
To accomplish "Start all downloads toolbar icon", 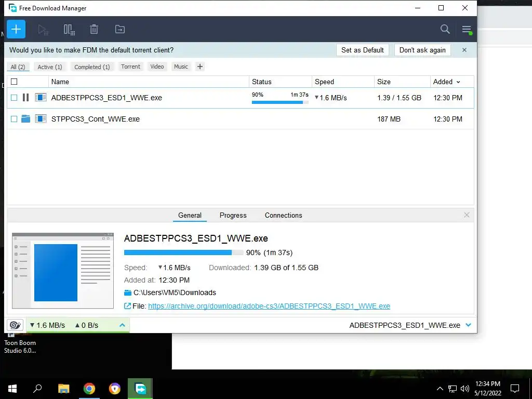I will [43, 30].
